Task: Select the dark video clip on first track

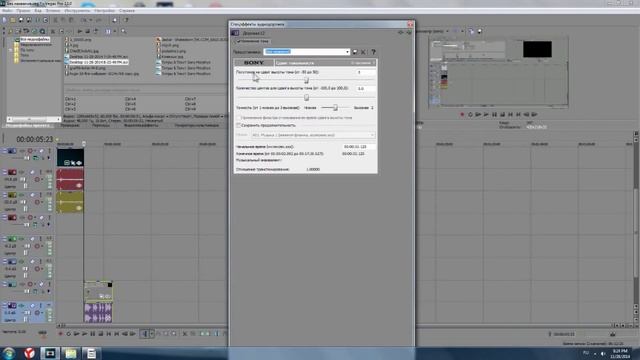Action: pos(70,158)
